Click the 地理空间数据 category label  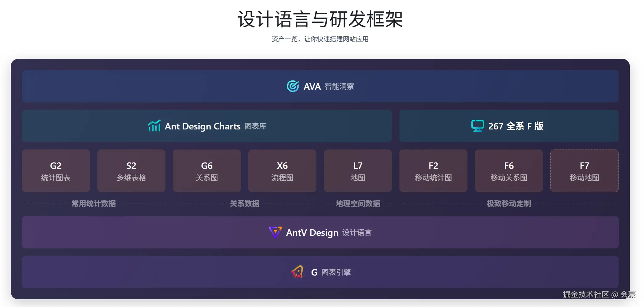pos(358,203)
